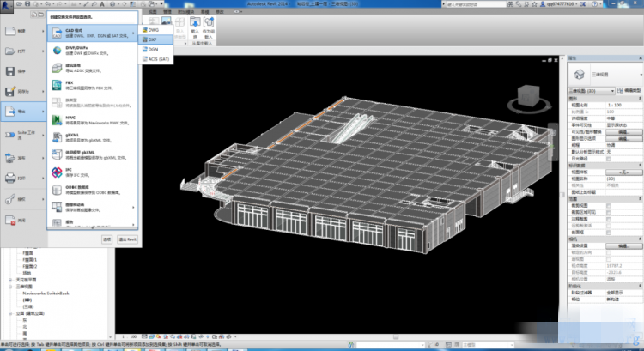The width and height of the screenshot is (644, 351).
Task: Click the favorites star icon in title bar
Action: coord(534,4)
